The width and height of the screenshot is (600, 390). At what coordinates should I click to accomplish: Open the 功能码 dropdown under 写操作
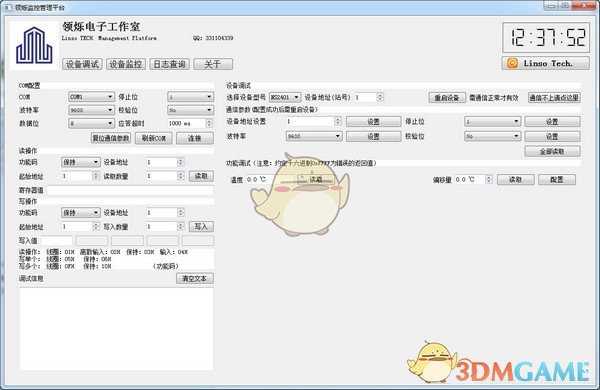click(x=81, y=212)
